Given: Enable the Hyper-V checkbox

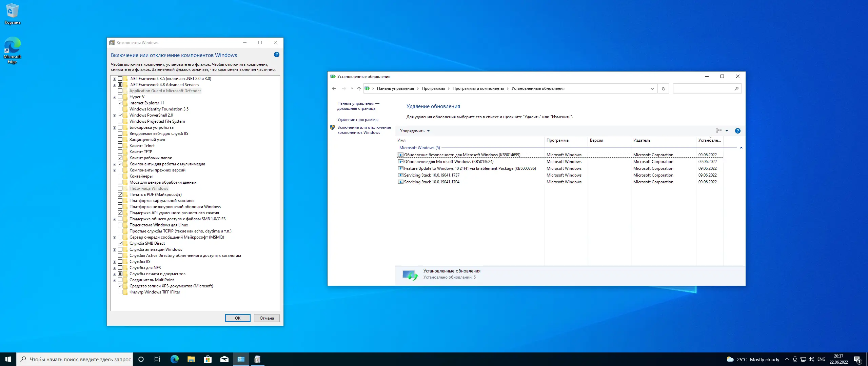Looking at the screenshot, I should pyautogui.click(x=120, y=97).
